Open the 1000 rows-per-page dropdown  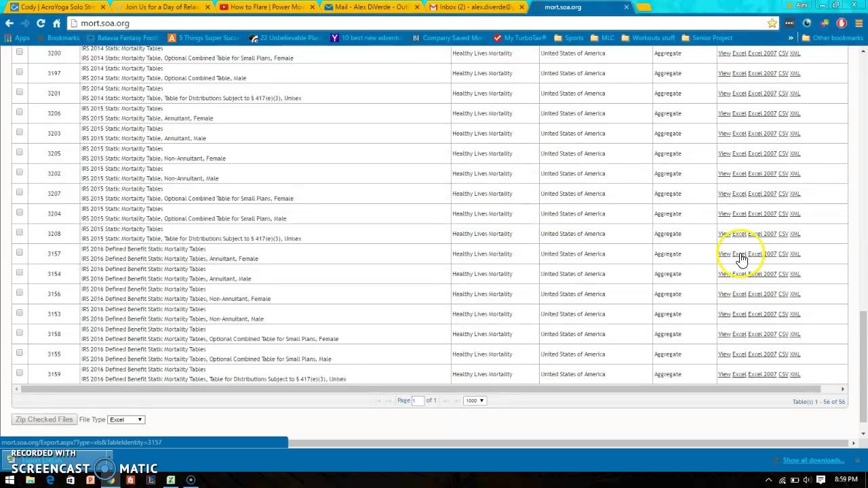[474, 401]
